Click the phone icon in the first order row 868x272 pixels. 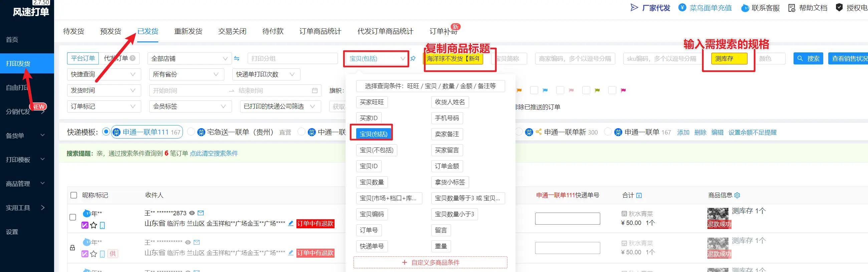(102, 225)
